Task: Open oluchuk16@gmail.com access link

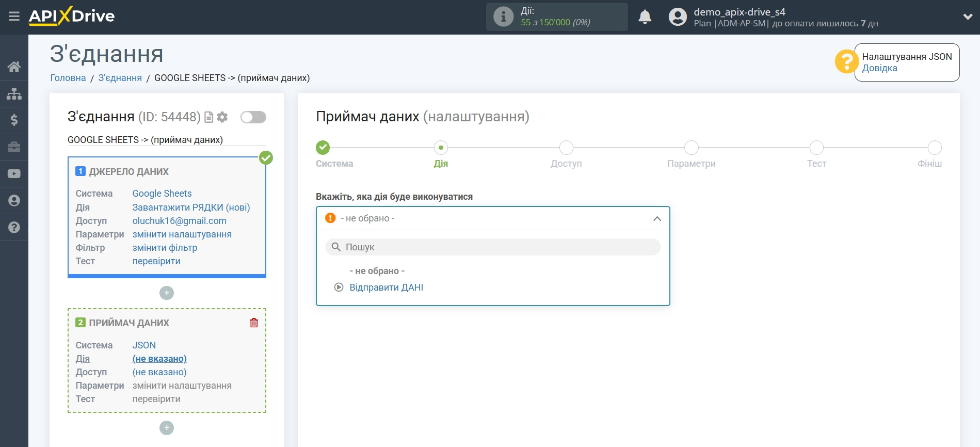Action: [x=179, y=221]
